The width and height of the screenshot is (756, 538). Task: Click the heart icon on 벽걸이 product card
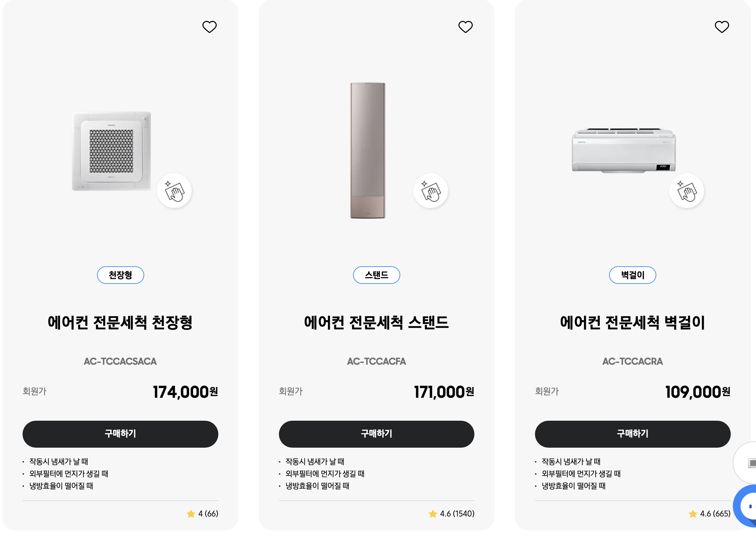pos(722,27)
